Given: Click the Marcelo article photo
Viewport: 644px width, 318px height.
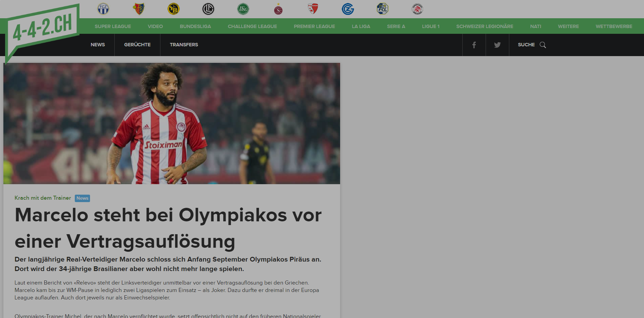Looking at the screenshot, I should click(x=172, y=123).
